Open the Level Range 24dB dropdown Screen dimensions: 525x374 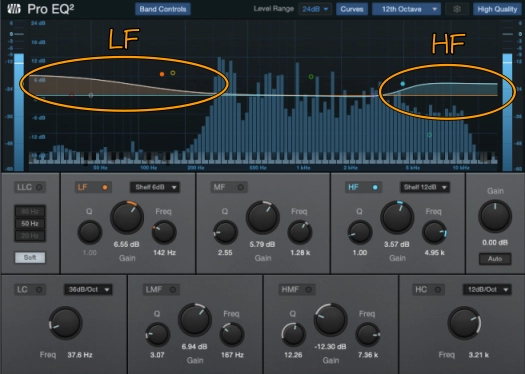click(x=315, y=9)
